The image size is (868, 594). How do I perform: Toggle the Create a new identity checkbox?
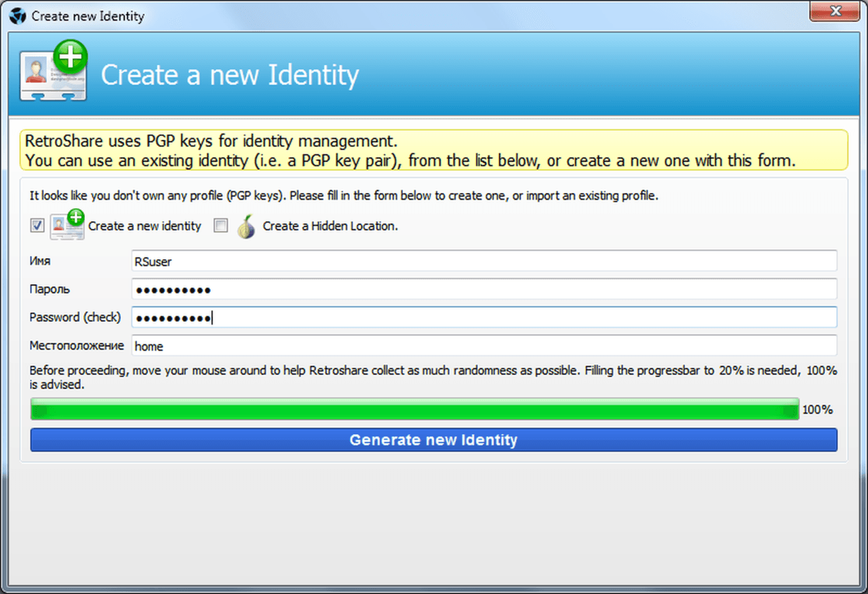click(x=37, y=226)
